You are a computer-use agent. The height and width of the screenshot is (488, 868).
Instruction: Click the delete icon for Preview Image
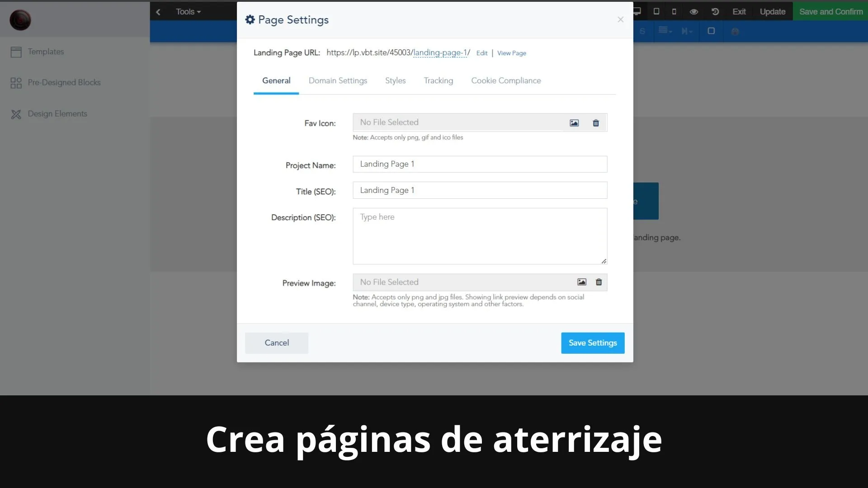599,282
